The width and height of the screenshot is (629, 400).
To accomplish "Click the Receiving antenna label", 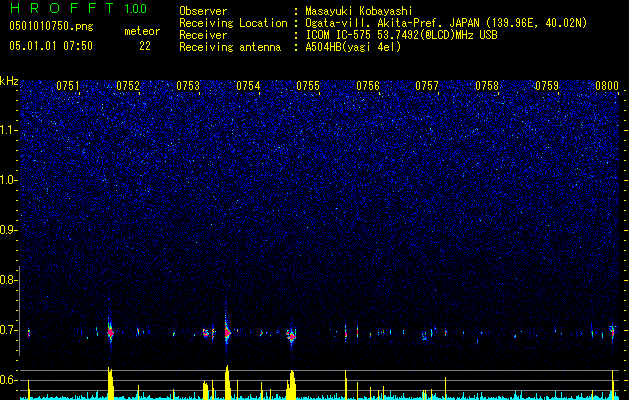I will coord(230,47).
